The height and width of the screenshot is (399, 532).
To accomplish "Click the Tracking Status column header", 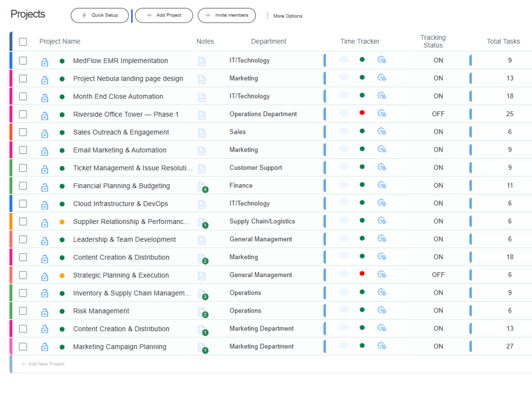I will (x=433, y=41).
